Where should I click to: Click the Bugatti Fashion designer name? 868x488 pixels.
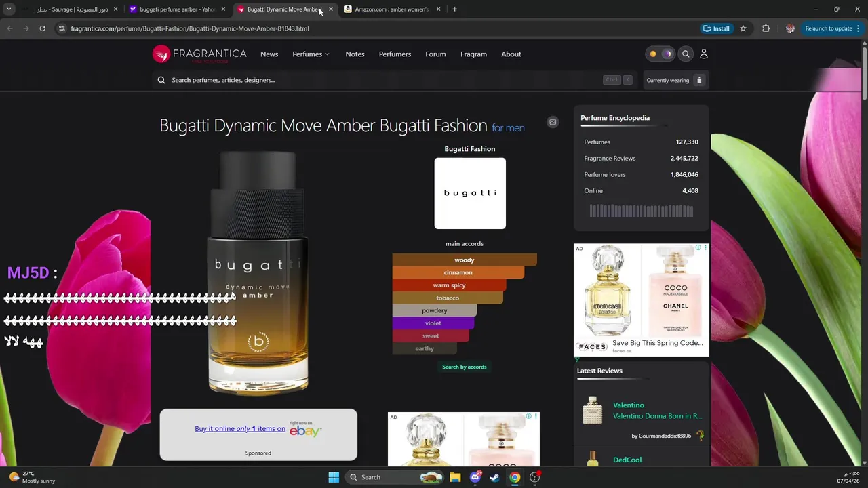(470, 149)
